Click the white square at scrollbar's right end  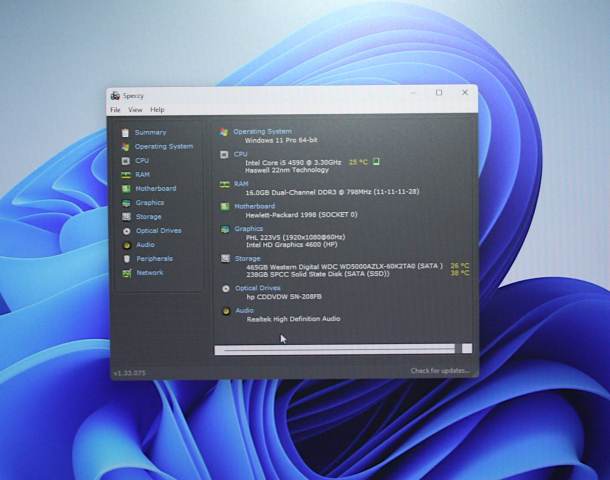467,348
